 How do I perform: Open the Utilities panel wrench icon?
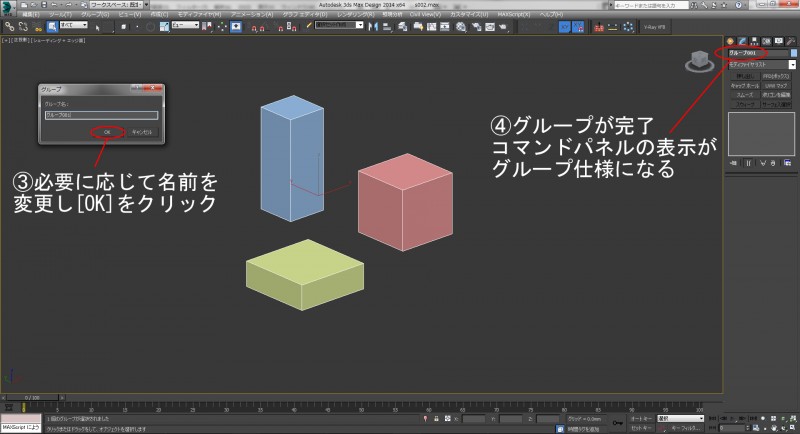791,39
